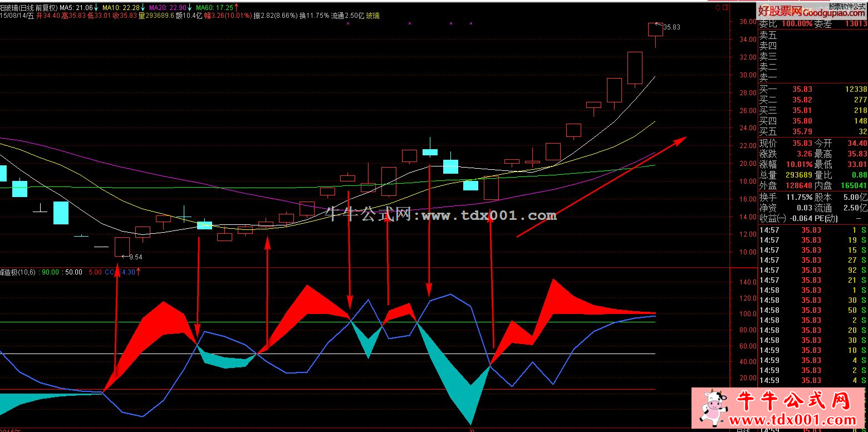Click the green 90.00 indicator value
This screenshot has width=868, height=432.
coord(51,272)
